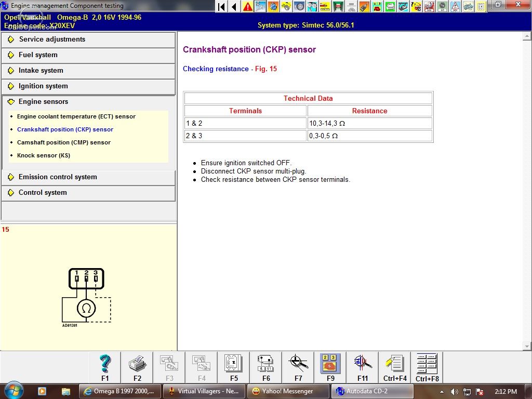Screen dimensions: 532x399
Task: Switch to Virtual Villagers taskbar window
Action: [204, 391]
